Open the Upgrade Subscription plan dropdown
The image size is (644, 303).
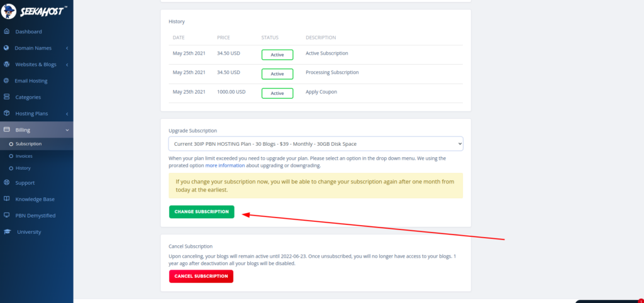click(x=316, y=144)
